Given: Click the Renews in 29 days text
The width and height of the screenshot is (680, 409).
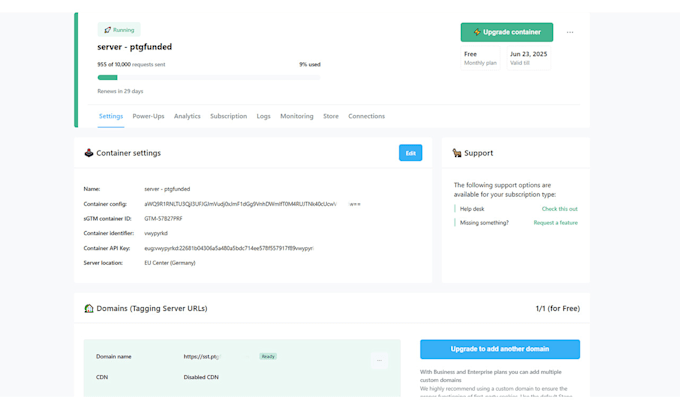Looking at the screenshot, I should tap(120, 91).
